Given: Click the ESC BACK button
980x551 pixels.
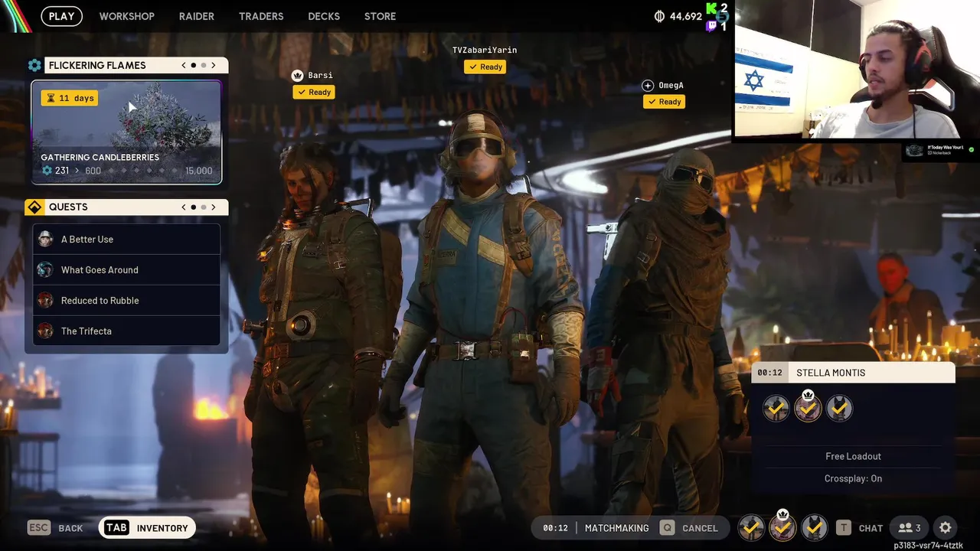Looking at the screenshot, I should (x=55, y=528).
